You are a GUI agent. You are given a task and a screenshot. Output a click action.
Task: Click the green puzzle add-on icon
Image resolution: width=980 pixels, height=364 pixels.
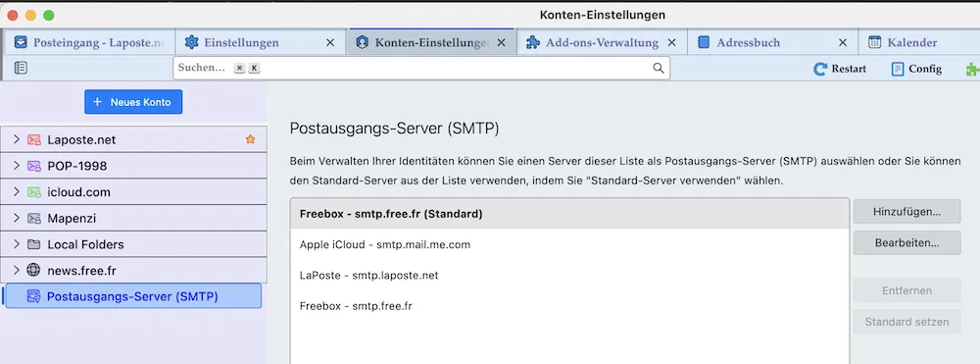[x=972, y=69]
